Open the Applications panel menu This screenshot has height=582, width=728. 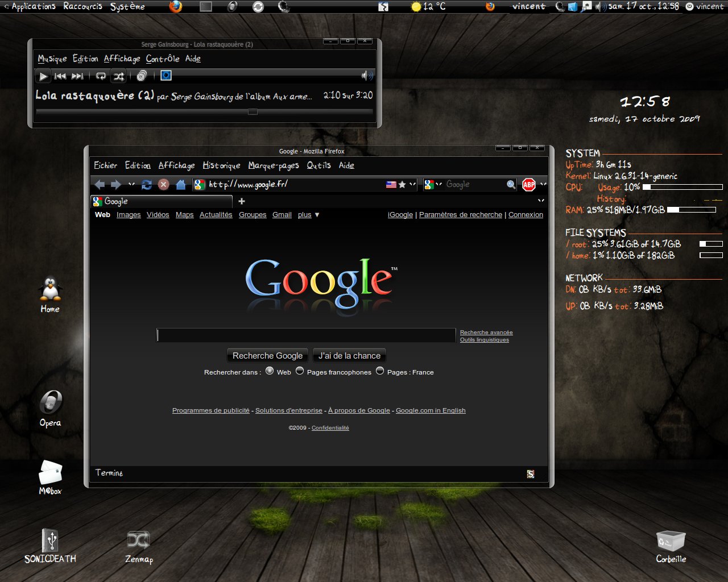[x=30, y=6]
